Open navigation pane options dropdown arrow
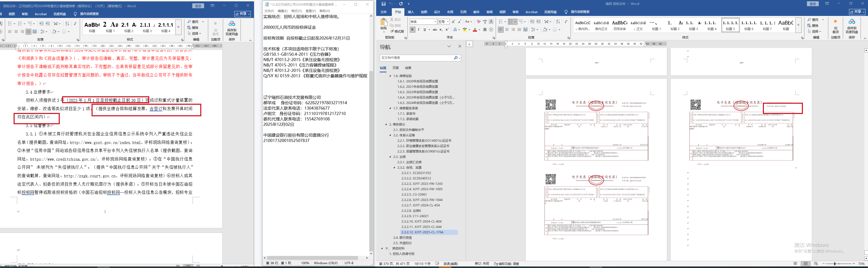868x268 pixels. coord(449,46)
